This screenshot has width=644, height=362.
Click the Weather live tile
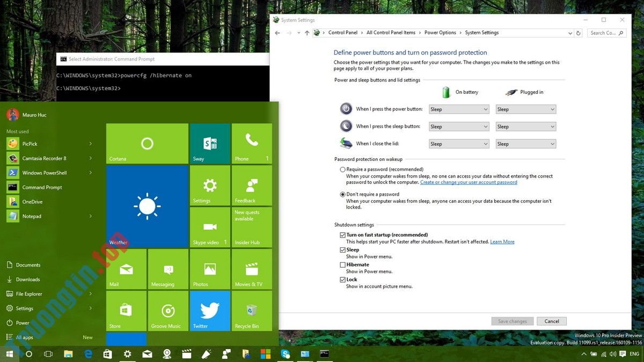147,206
